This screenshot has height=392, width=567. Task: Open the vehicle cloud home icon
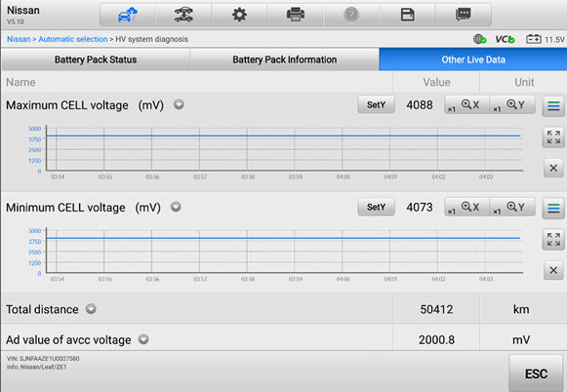tap(128, 15)
